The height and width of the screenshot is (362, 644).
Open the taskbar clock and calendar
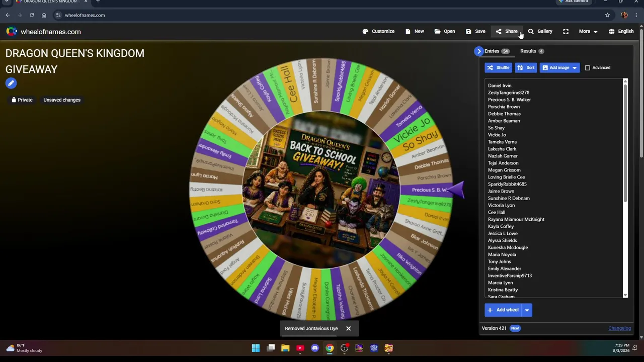coord(622,348)
